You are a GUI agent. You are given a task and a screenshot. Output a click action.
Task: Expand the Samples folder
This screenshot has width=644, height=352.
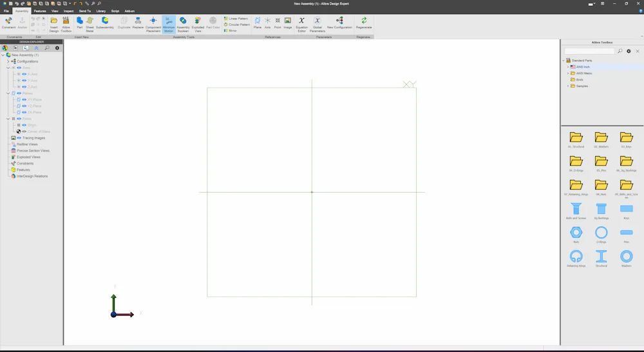coord(568,86)
